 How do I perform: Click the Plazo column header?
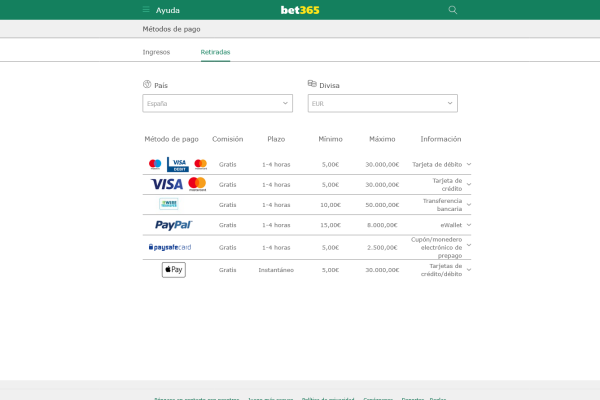click(x=276, y=139)
